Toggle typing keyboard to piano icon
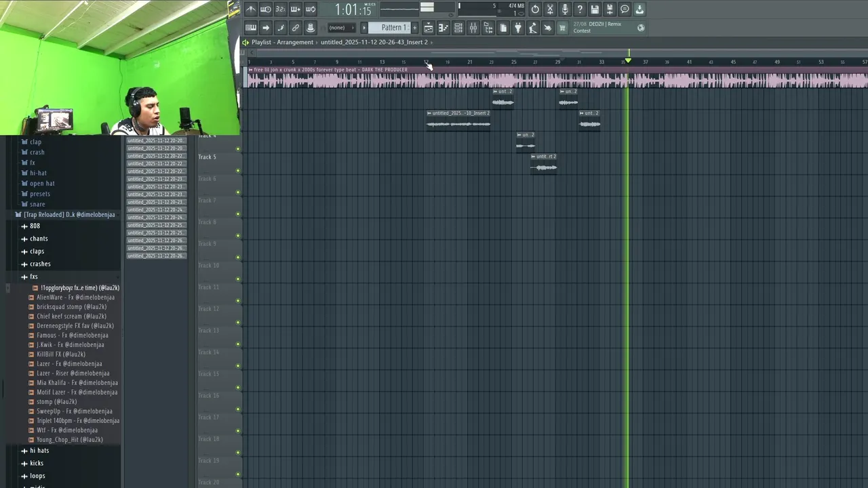Viewport: 868px width, 488px height. coord(251,28)
